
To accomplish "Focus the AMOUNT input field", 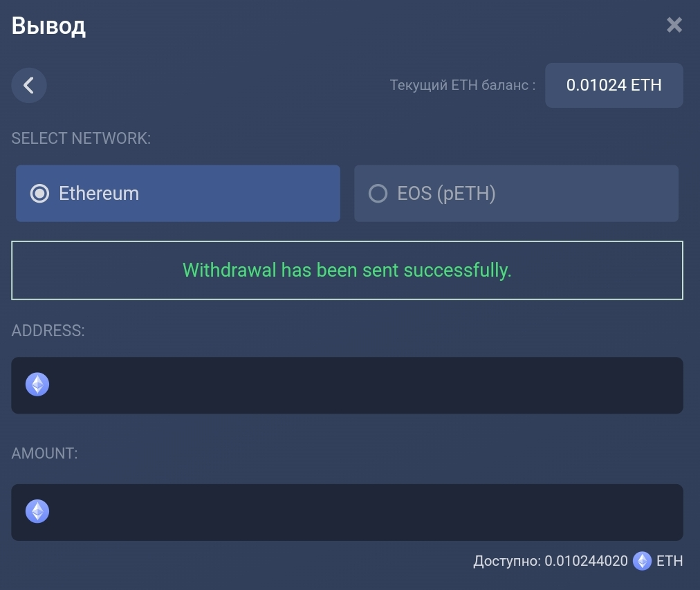I will pos(360,513).
